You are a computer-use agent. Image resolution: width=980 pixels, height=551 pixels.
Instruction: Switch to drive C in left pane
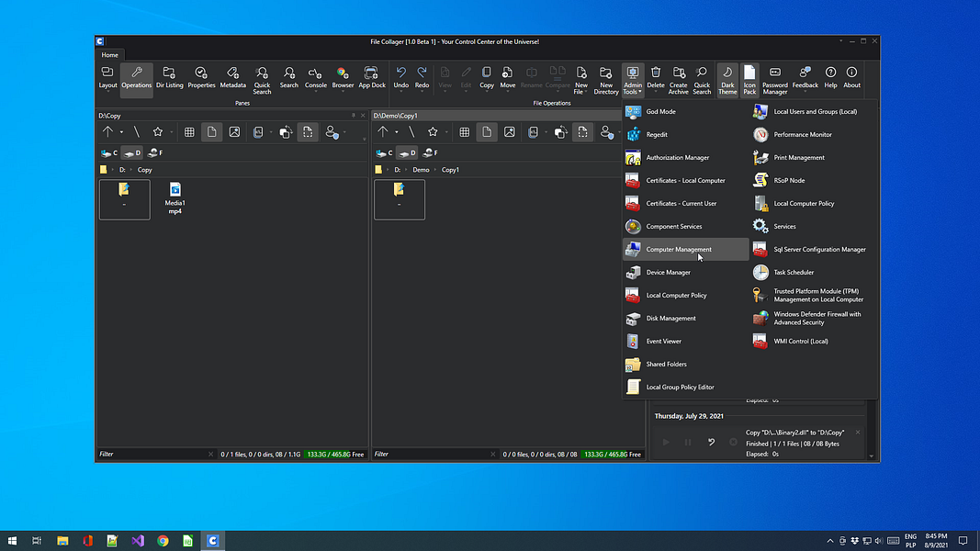pos(109,152)
